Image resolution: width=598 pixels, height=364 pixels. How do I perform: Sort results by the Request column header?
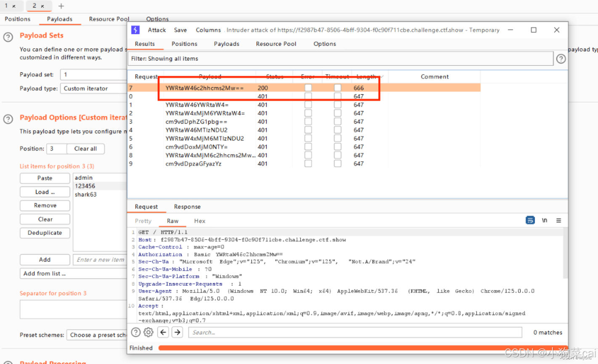coord(146,76)
